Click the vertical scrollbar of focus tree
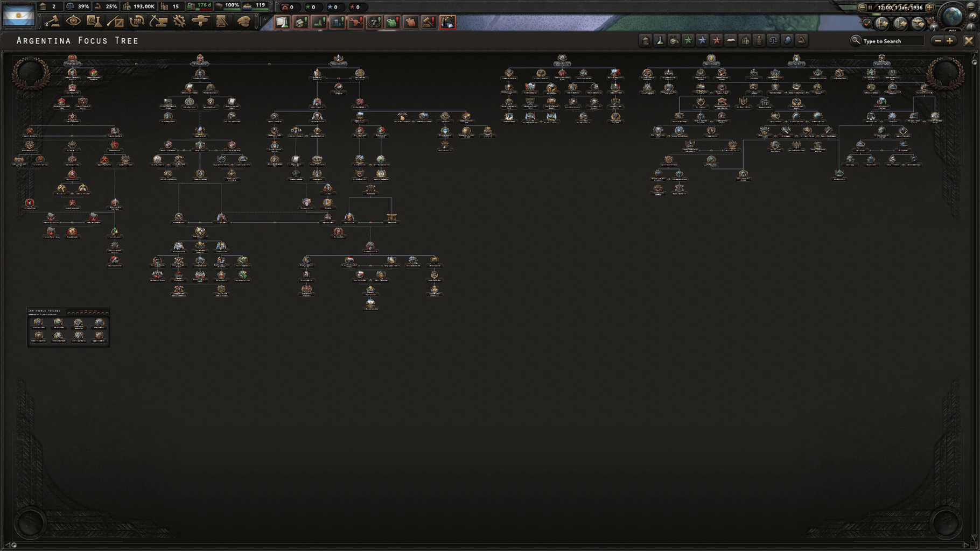This screenshot has height=551, width=980. coord(975,296)
